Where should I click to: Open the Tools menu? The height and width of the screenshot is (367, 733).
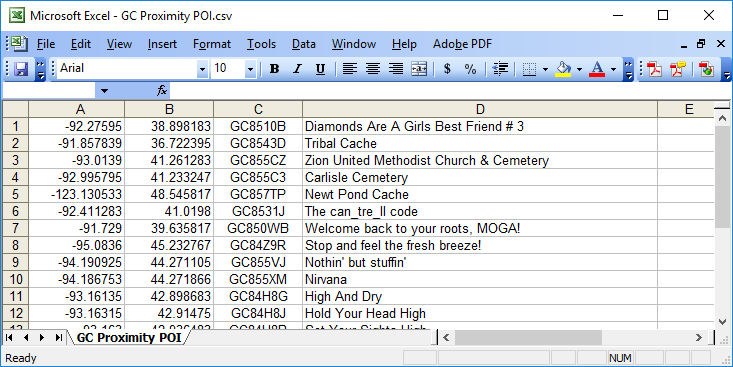coord(261,44)
